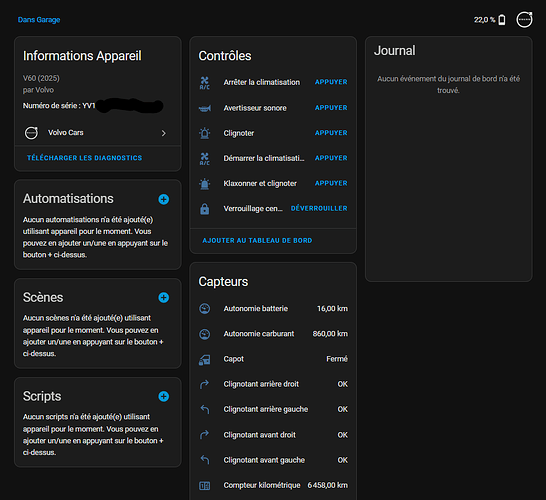Open the Clignotant avant gauche sensor
This screenshot has width=546, height=500.
point(273,460)
